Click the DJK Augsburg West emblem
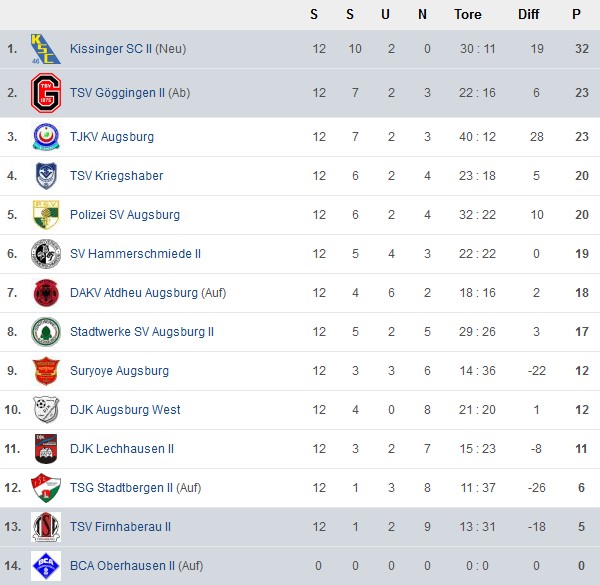 point(46,410)
